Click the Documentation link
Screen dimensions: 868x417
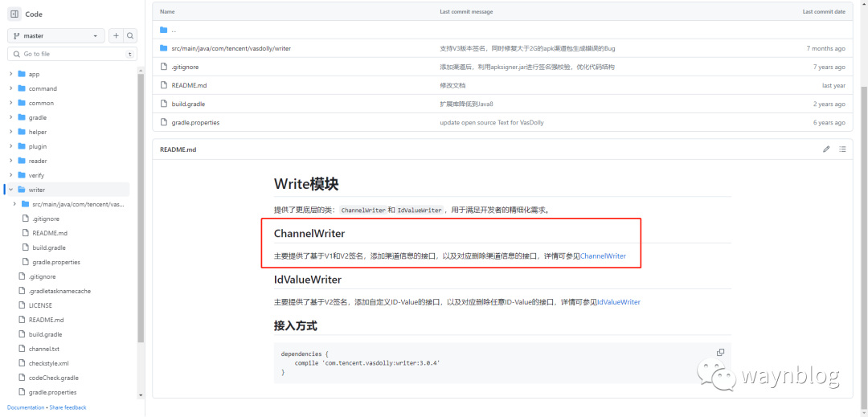tap(26, 407)
